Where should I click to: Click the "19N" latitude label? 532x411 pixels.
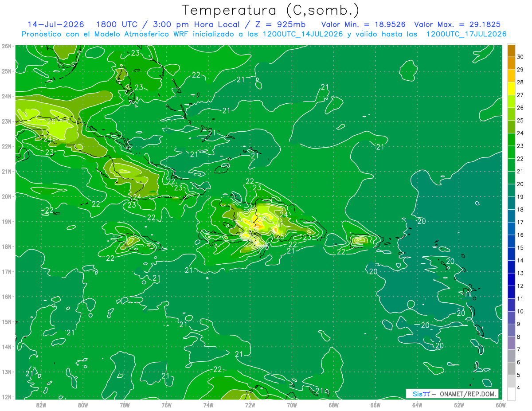6,221
